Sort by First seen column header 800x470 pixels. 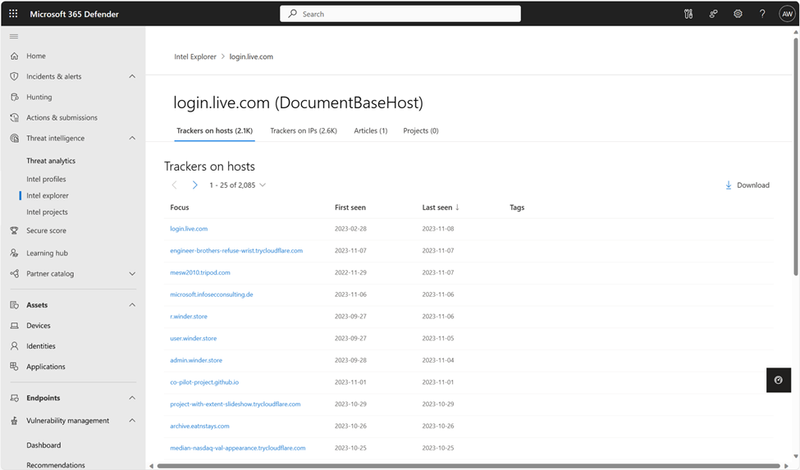click(350, 207)
